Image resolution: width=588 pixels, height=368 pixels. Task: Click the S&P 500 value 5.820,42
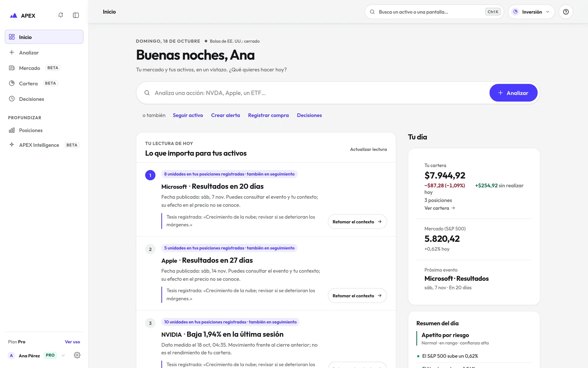tap(442, 239)
